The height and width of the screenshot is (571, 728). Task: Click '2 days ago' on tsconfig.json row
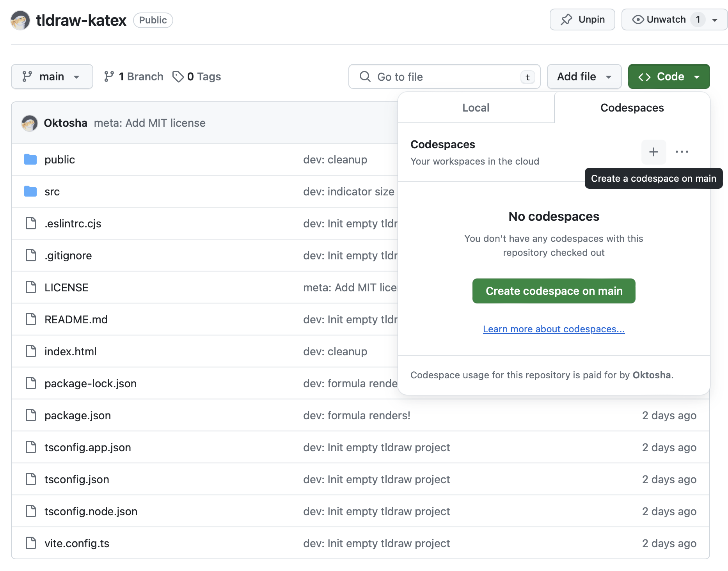pos(669,480)
